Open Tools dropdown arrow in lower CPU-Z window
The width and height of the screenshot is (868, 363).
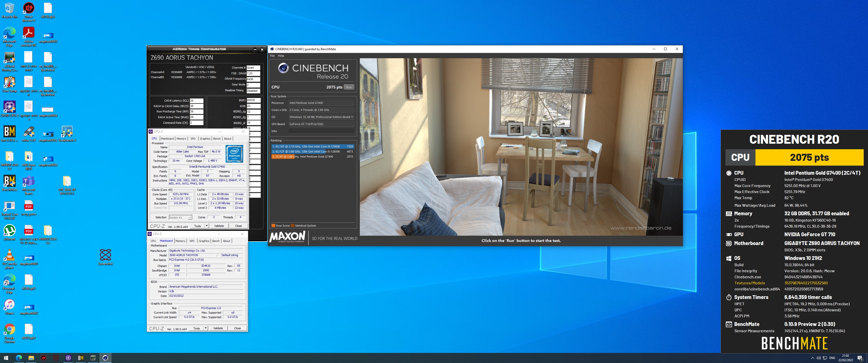pos(206,328)
